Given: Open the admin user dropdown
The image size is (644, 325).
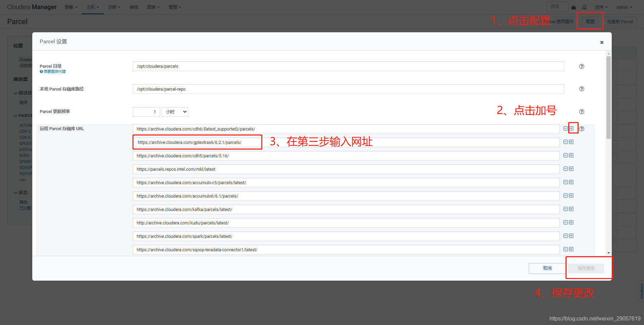Looking at the screenshot, I should pos(624,7).
